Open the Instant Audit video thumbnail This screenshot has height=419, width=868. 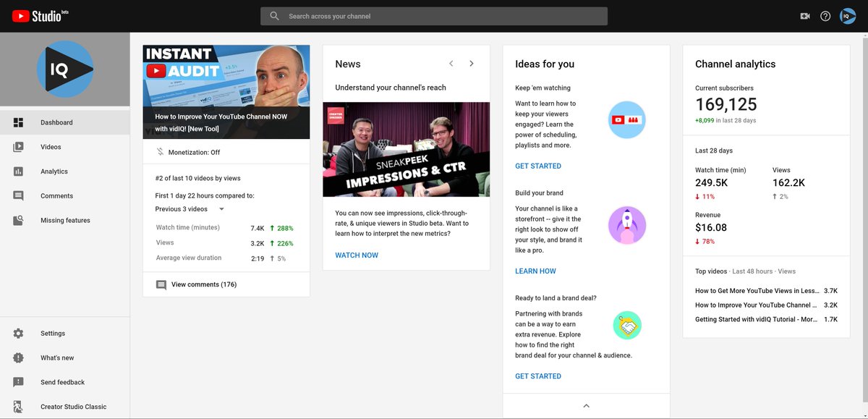pyautogui.click(x=226, y=92)
